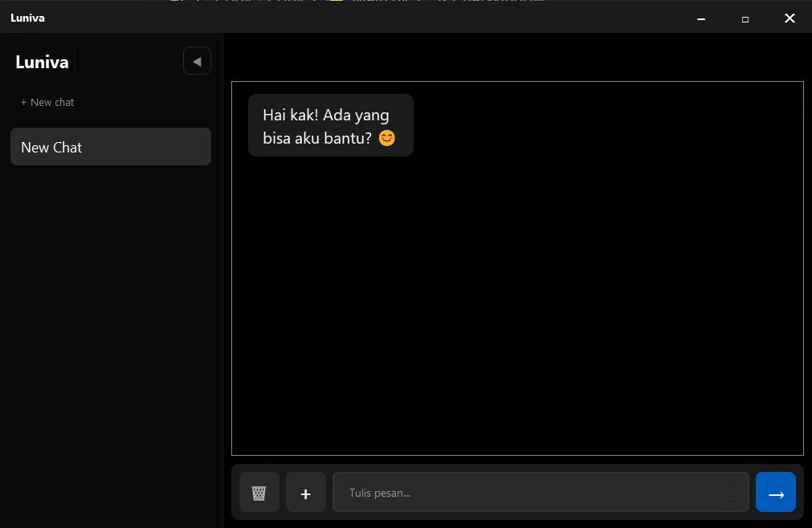812x528 pixels.
Task: Click the resize grip dots on the message box
Action: [x=732, y=492]
